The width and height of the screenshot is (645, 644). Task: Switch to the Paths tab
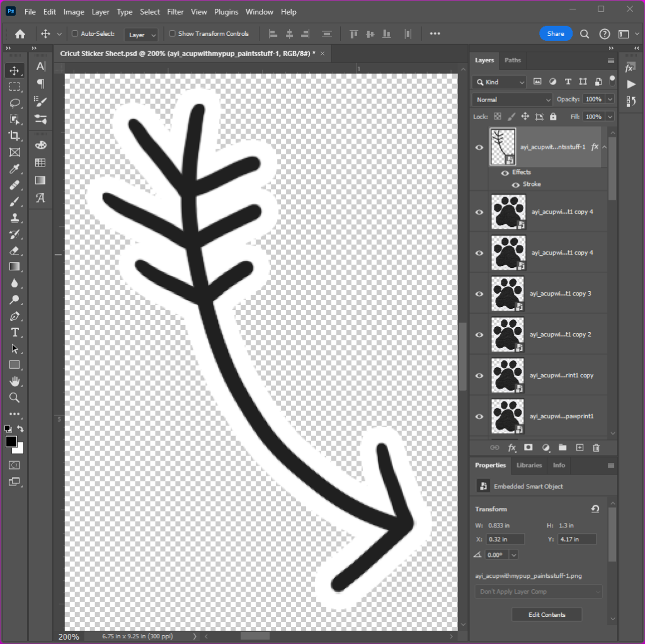tap(513, 60)
